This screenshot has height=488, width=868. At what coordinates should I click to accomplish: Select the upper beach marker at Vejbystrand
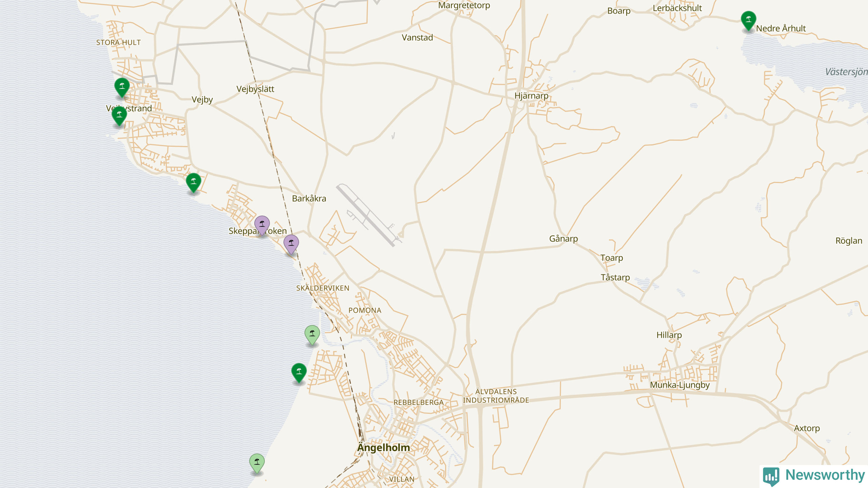[122, 87]
